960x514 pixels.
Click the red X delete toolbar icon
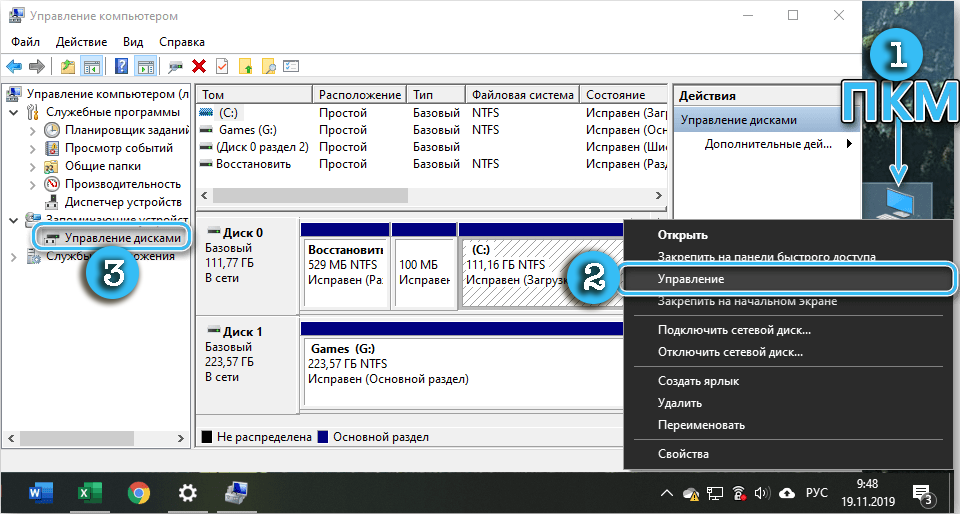[x=199, y=66]
